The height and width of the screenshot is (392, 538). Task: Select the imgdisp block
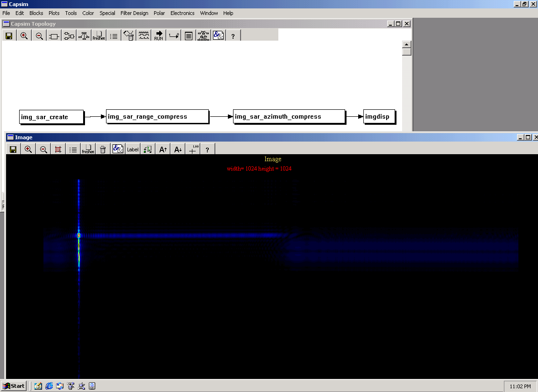pos(379,117)
